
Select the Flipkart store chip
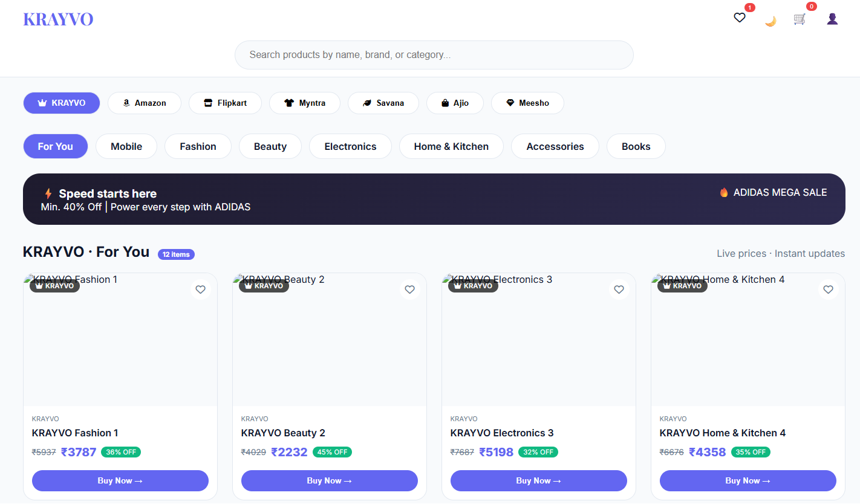click(225, 103)
